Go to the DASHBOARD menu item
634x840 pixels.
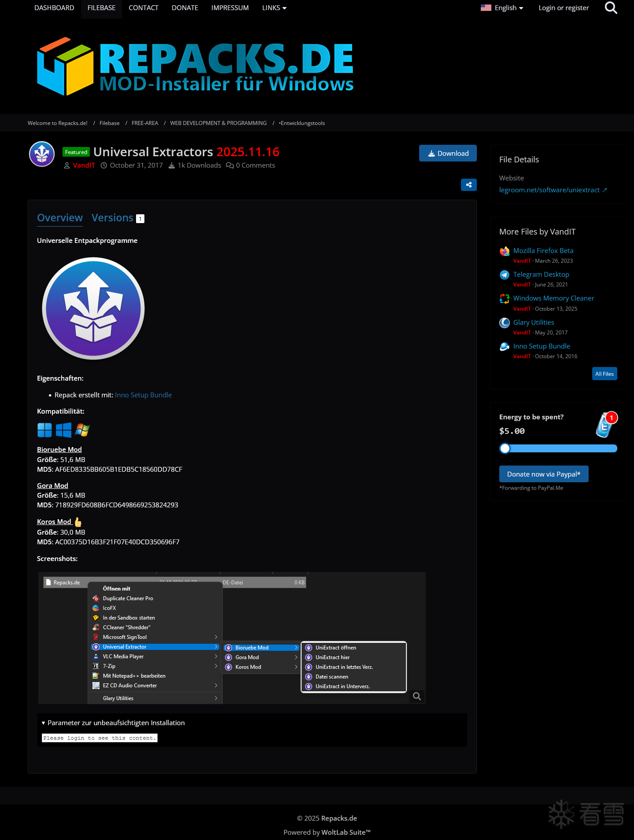click(x=54, y=8)
